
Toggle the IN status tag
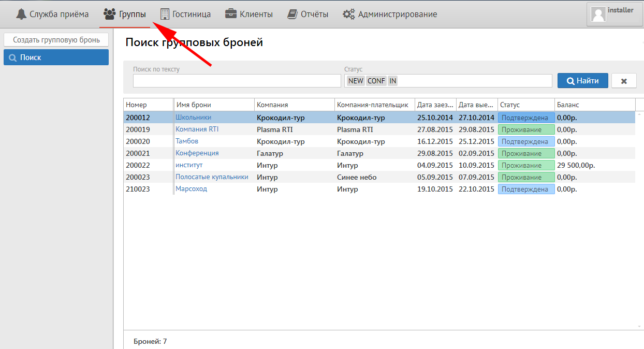point(392,81)
